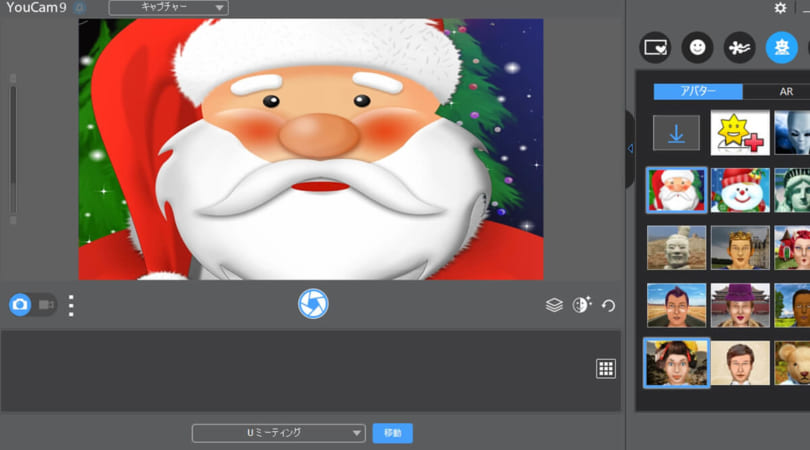Download more avatars
The image size is (810, 450).
[676, 133]
